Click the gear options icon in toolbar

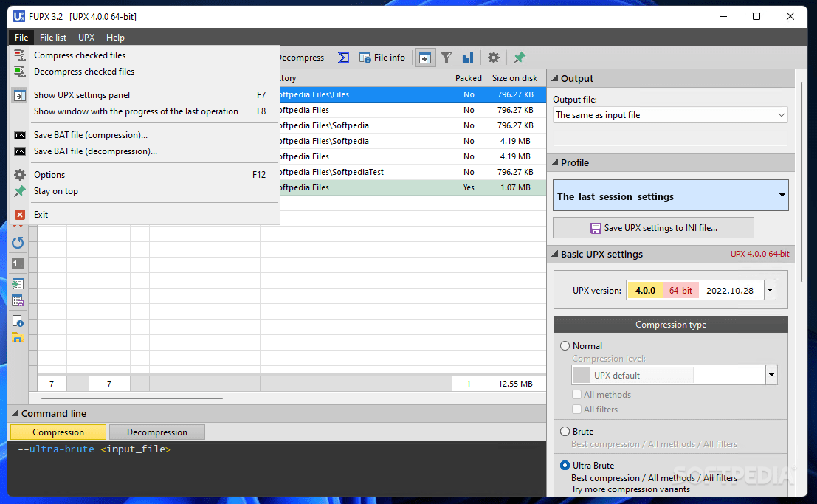click(494, 58)
